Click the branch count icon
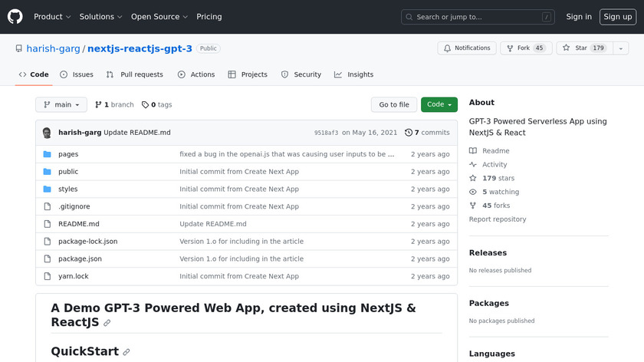644x362 pixels. [x=97, y=105]
